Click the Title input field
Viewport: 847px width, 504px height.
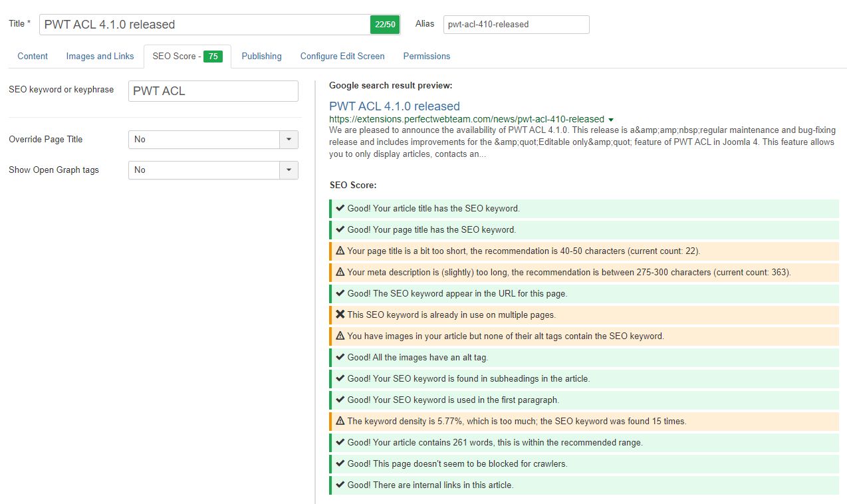point(205,25)
